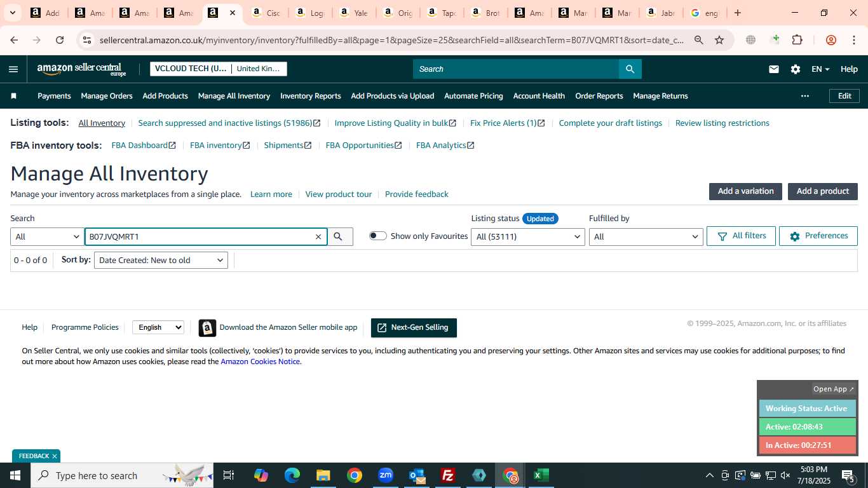Open the search field 'All' dropdown
The width and height of the screenshot is (868, 488).
click(x=47, y=236)
